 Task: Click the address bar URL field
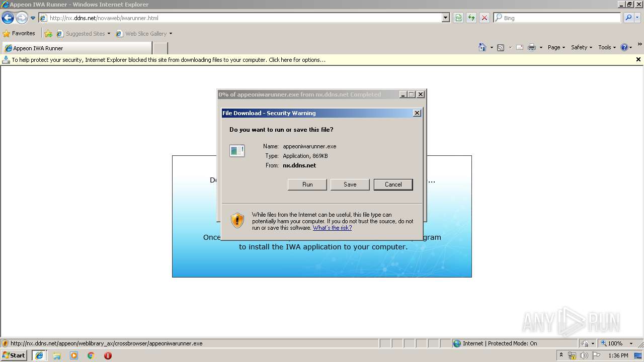tap(240, 18)
